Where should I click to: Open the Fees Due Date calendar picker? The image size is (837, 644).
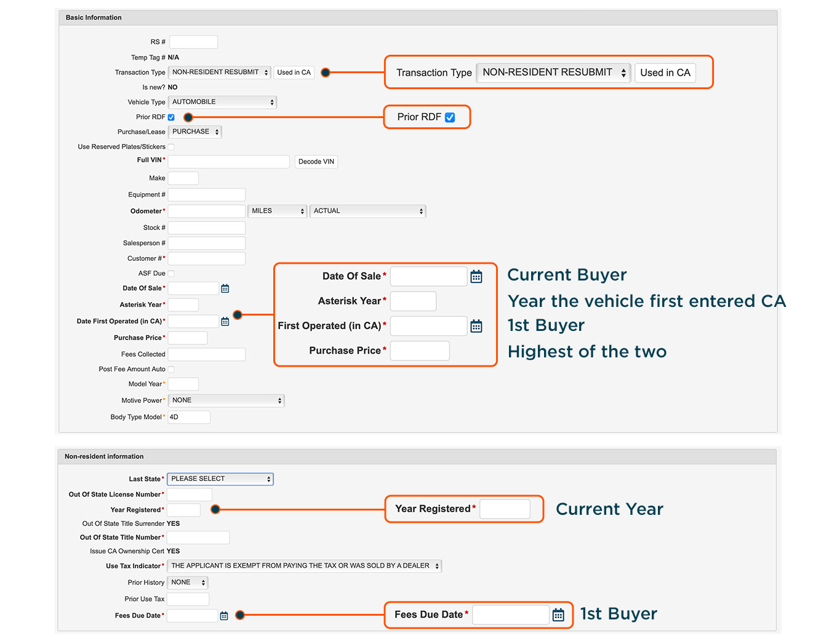coord(224,616)
